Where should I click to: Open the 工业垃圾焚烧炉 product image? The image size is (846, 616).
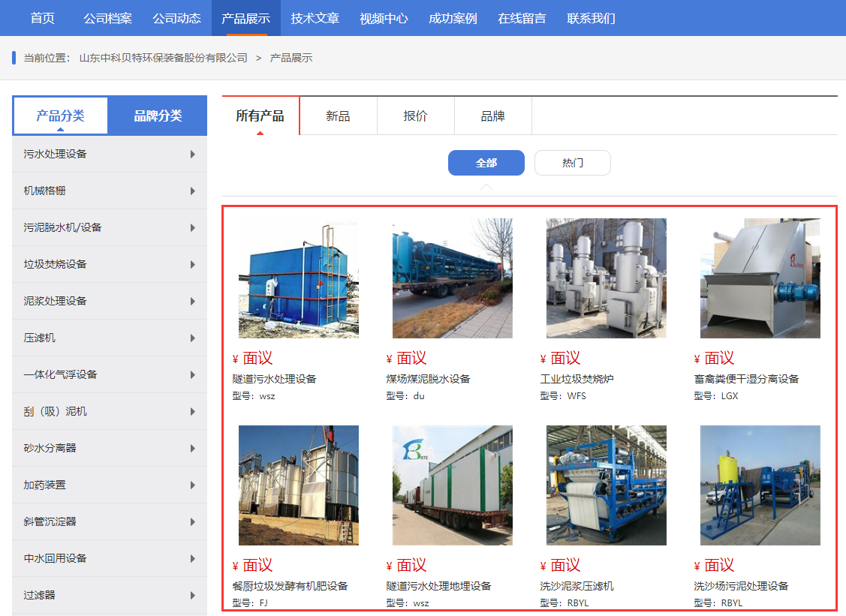[607, 278]
